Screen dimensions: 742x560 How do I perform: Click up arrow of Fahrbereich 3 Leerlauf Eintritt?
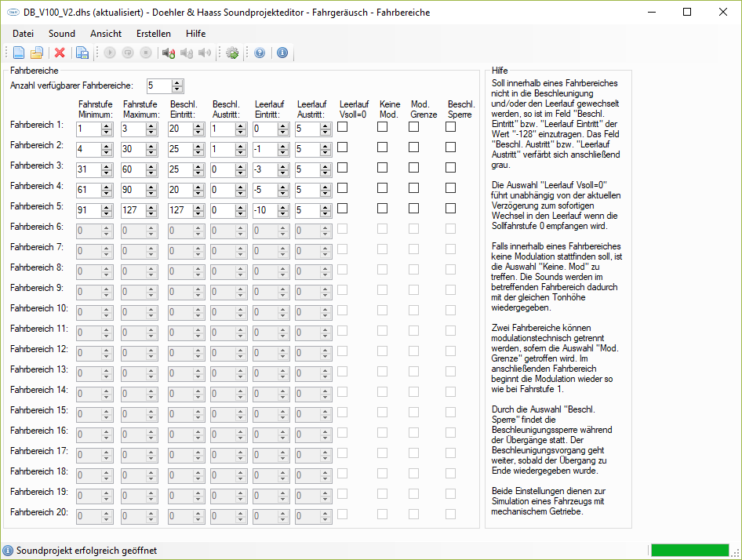283,166
